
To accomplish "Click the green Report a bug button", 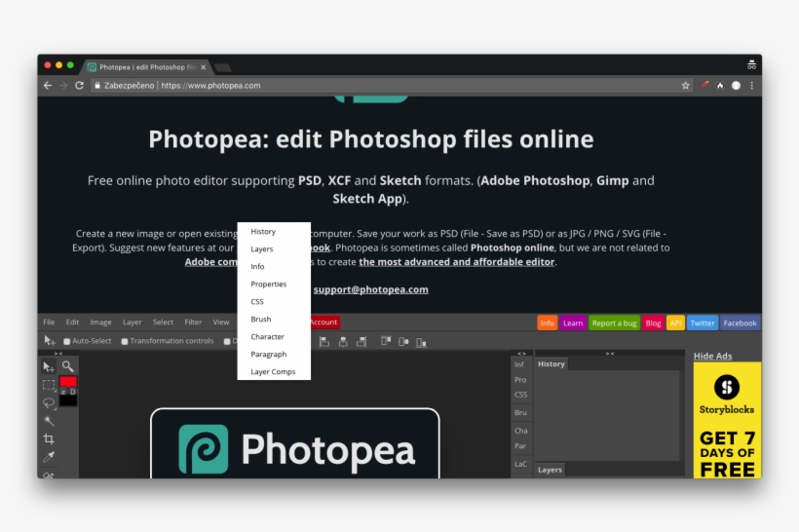I will [x=614, y=323].
